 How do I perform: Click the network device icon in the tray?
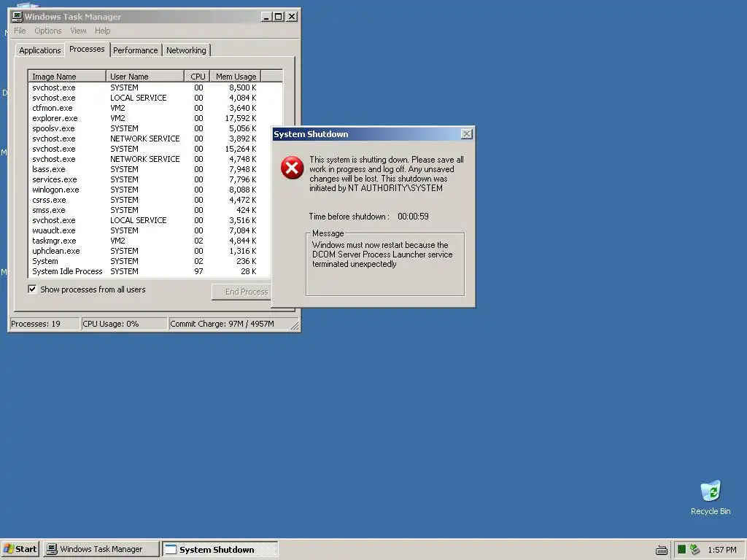(x=695, y=550)
